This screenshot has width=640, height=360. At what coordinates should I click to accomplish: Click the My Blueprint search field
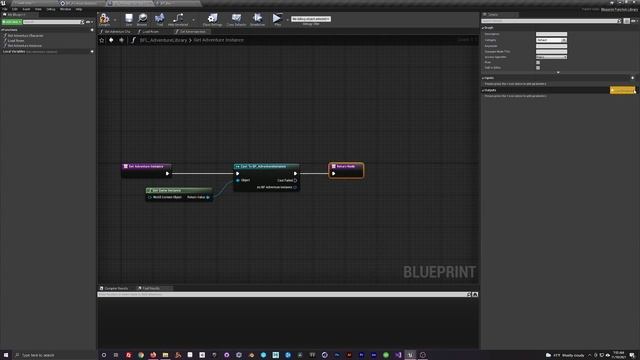53,22
